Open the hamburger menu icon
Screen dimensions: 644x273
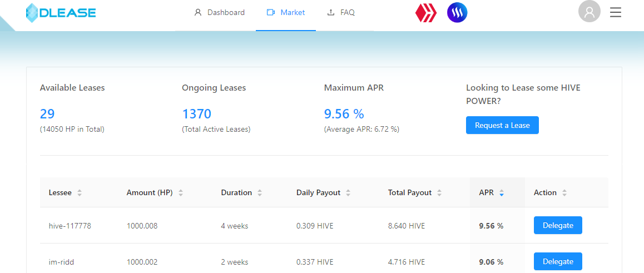pyautogui.click(x=615, y=13)
